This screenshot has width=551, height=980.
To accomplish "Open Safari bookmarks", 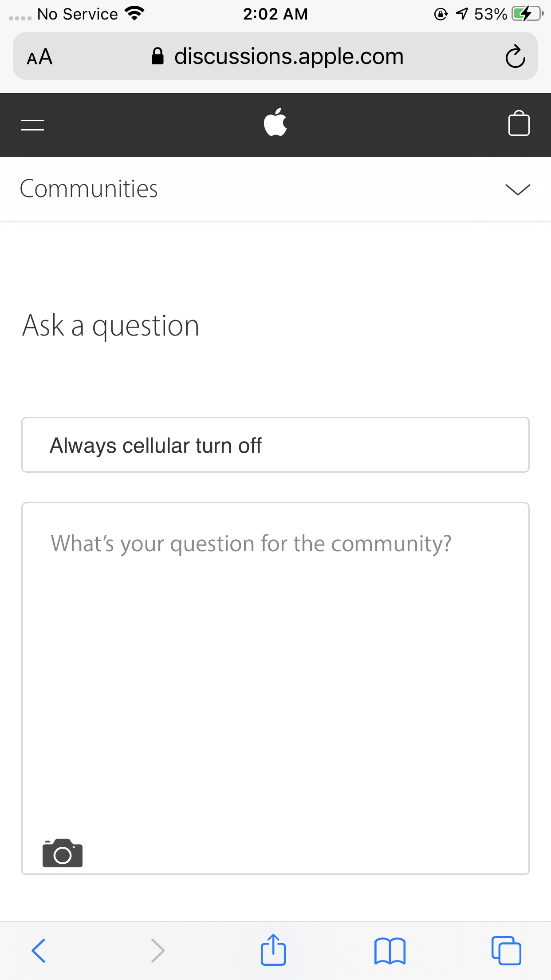I will [390, 951].
